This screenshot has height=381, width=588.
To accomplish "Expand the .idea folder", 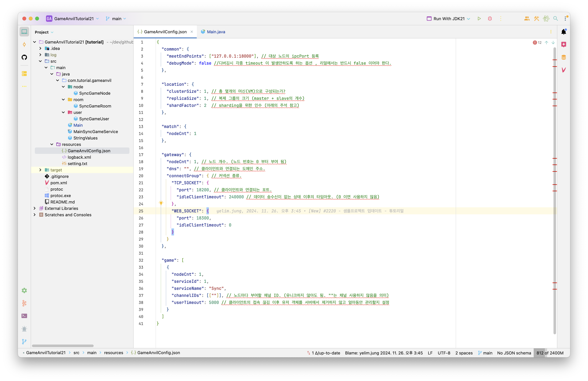I will pyautogui.click(x=40, y=48).
